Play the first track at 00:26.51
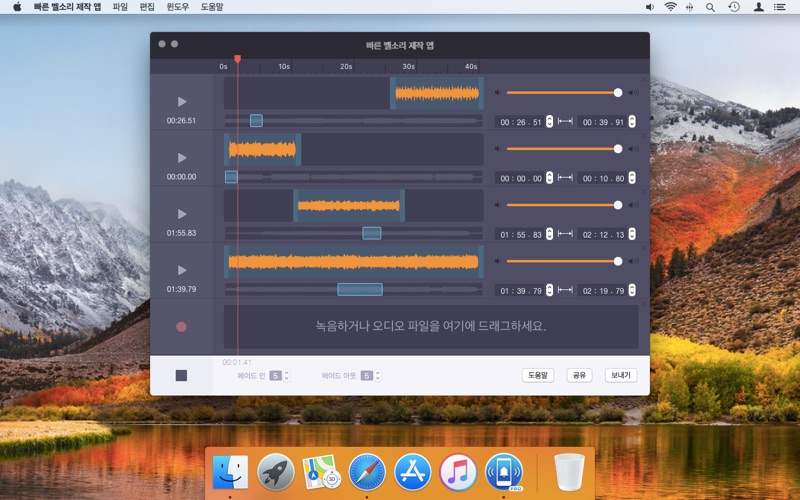The height and width of the screenshot is (500, 800). click(181, 101)
